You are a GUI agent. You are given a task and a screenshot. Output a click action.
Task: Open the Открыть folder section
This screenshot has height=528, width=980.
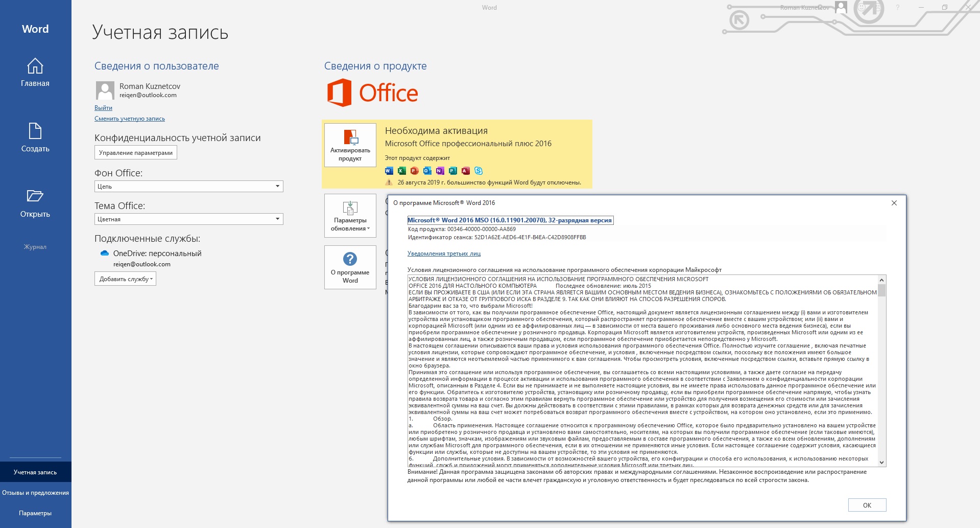pos(35,203)
